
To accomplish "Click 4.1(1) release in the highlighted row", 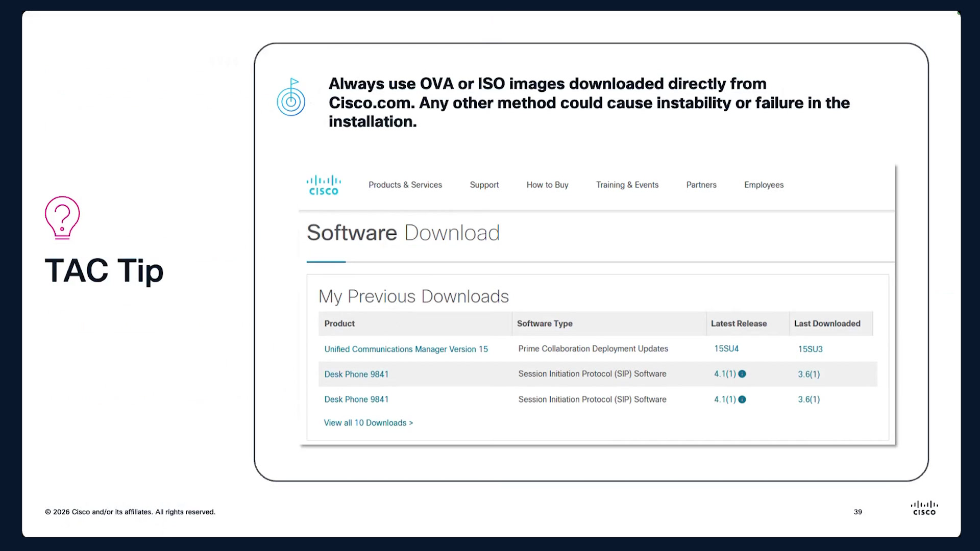I will 725,374.
